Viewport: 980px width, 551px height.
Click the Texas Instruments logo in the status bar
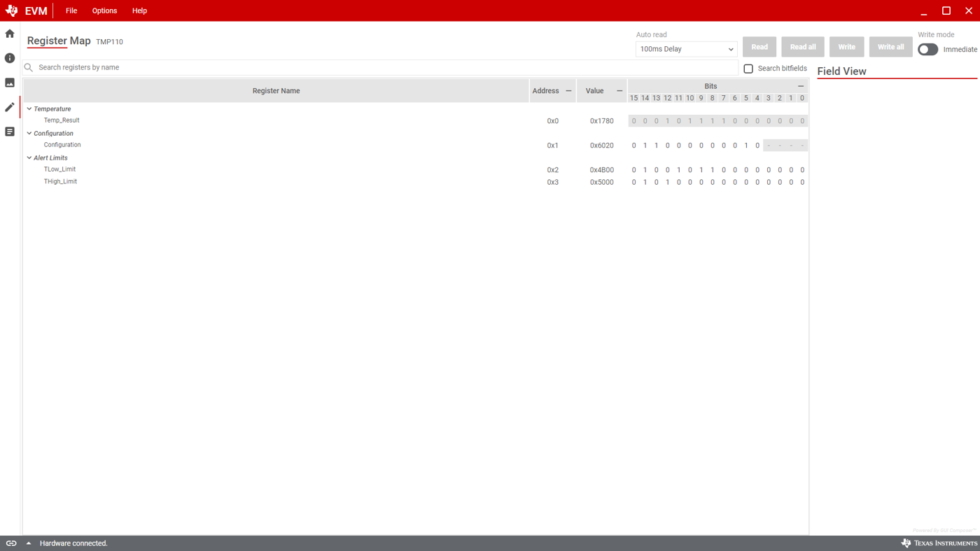[x=939, y=543]
